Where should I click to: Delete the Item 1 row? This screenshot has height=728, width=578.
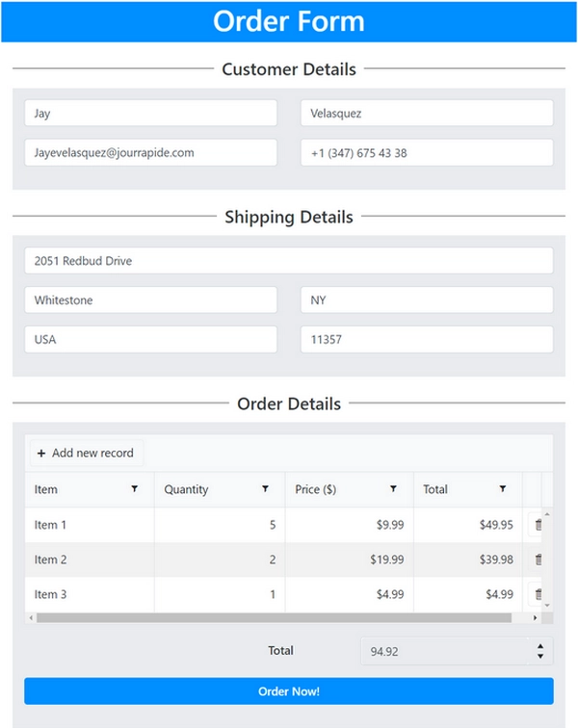(539, 525)
